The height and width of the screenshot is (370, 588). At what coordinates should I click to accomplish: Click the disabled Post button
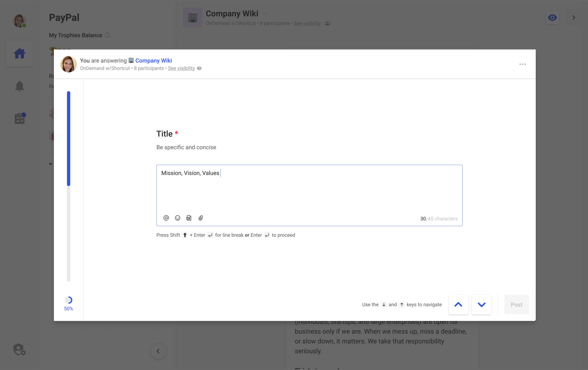(x=516, y=304)
